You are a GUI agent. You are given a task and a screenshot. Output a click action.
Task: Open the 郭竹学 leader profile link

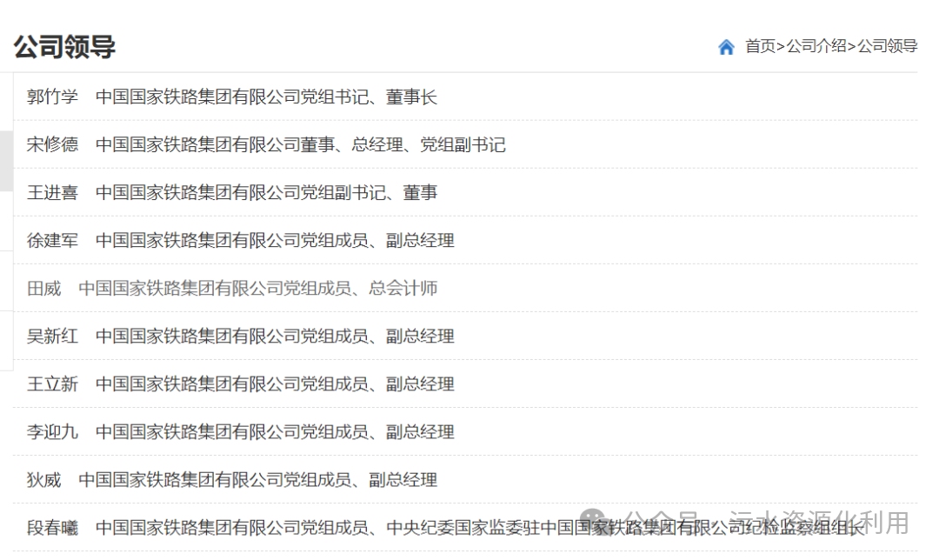(x=232, y=97)
